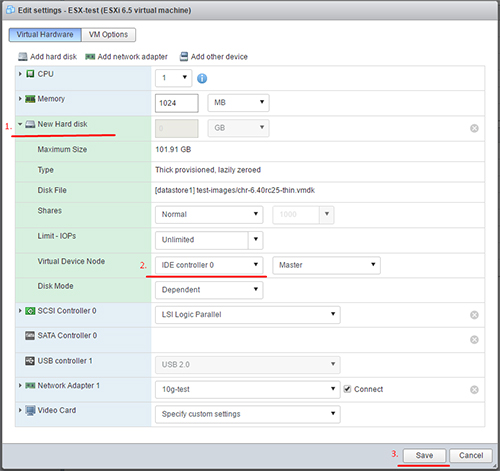Toggle the Network Adapter Connect checkbox
The width and height of the screenshot is (500, 471).
coord(347,389)
